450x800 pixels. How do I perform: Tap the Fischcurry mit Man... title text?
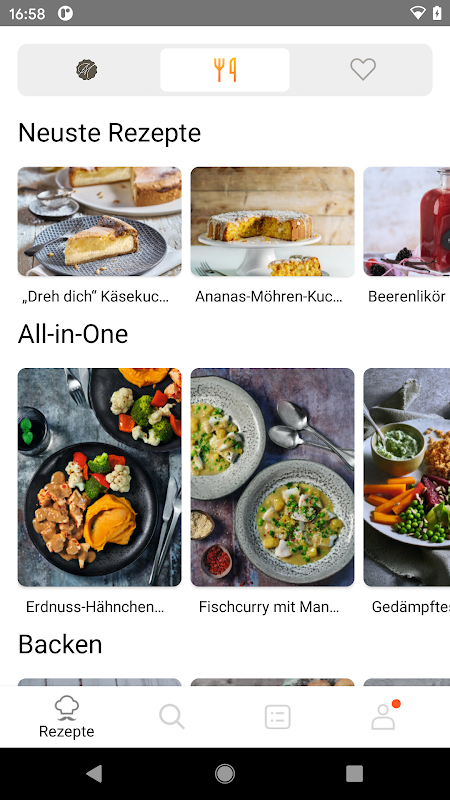click(x=269, y=607)
